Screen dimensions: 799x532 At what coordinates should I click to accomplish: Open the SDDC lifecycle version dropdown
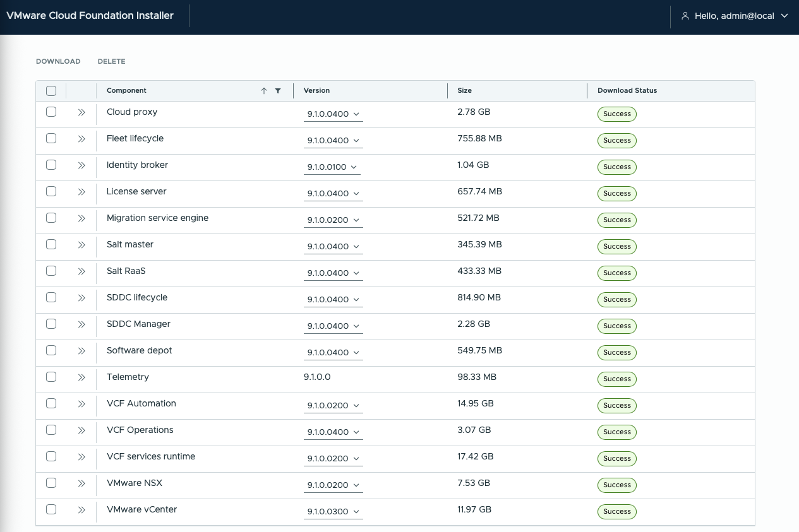333,300
